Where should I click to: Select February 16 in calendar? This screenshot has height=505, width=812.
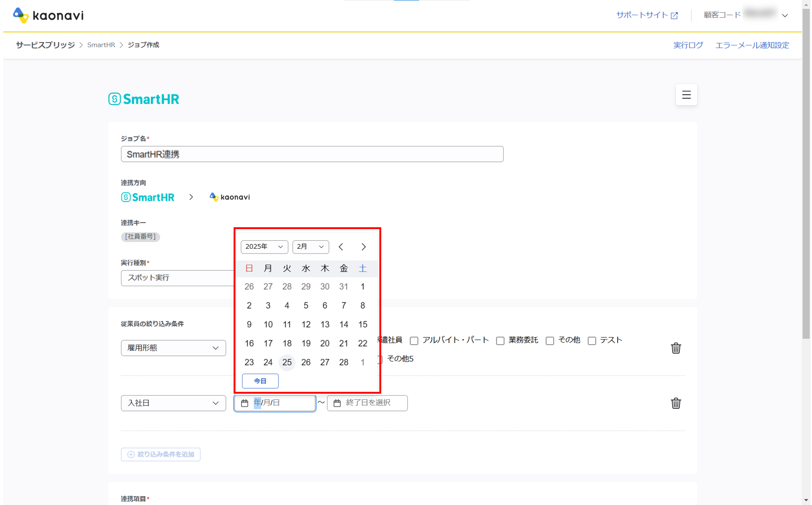[x=249, y=344]
